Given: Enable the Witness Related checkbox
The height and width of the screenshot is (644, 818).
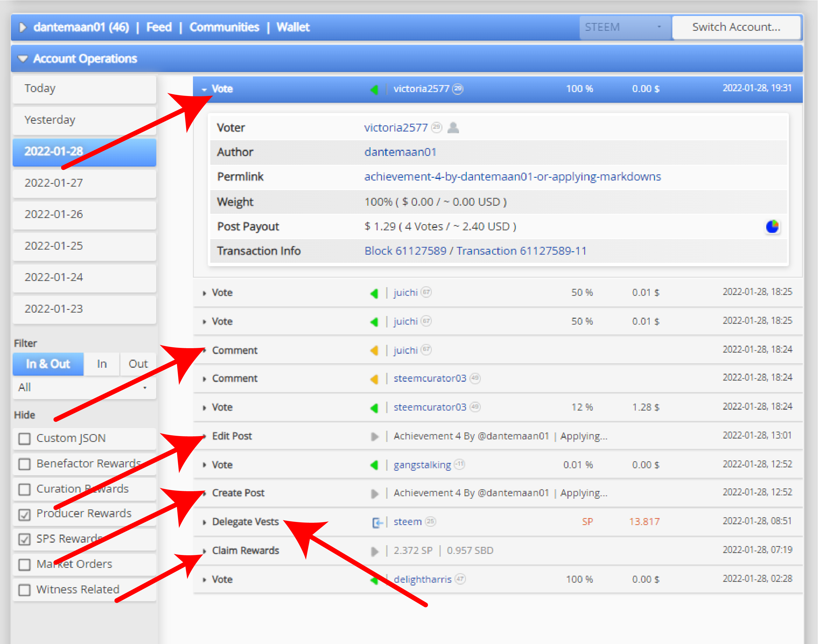Looking at the screenshot, I should point(25,590).
